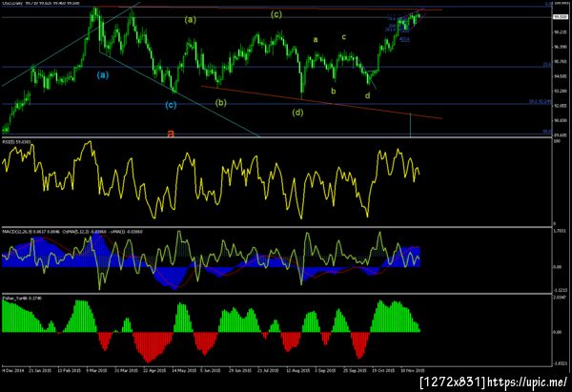Click the 25 Sep 2015 date label
This screenshot has width=572, height=392.
click(x=355, y=370)
